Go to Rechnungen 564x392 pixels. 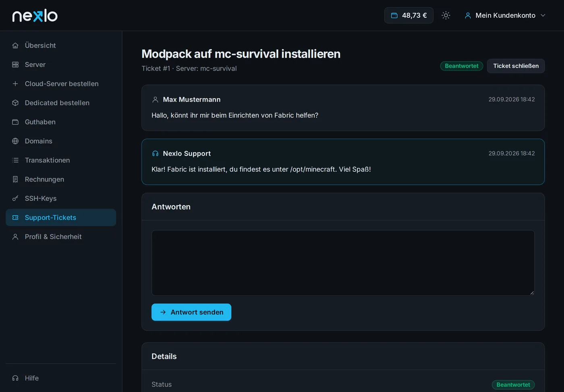click(61, 179)
